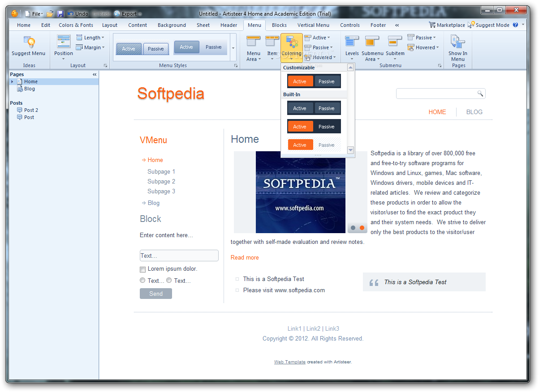Open the Subitem button
The height and width of the screenshot is (392, 539).
pyautogui.click(x=395, y=48)
